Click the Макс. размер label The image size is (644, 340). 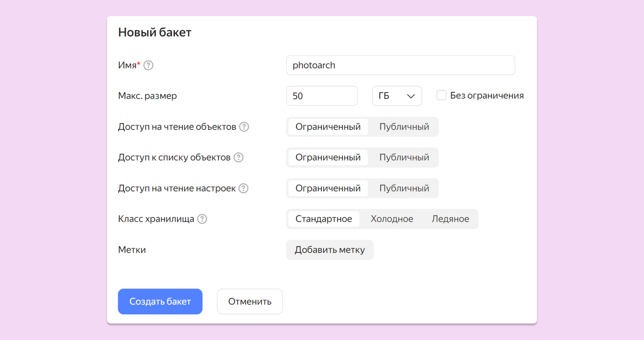coord(148,96)
